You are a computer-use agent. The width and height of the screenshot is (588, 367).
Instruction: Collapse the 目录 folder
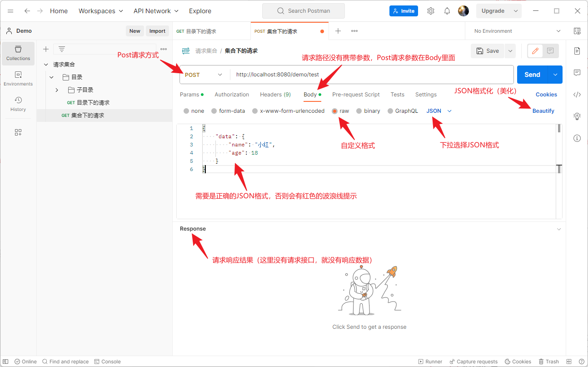51,77
